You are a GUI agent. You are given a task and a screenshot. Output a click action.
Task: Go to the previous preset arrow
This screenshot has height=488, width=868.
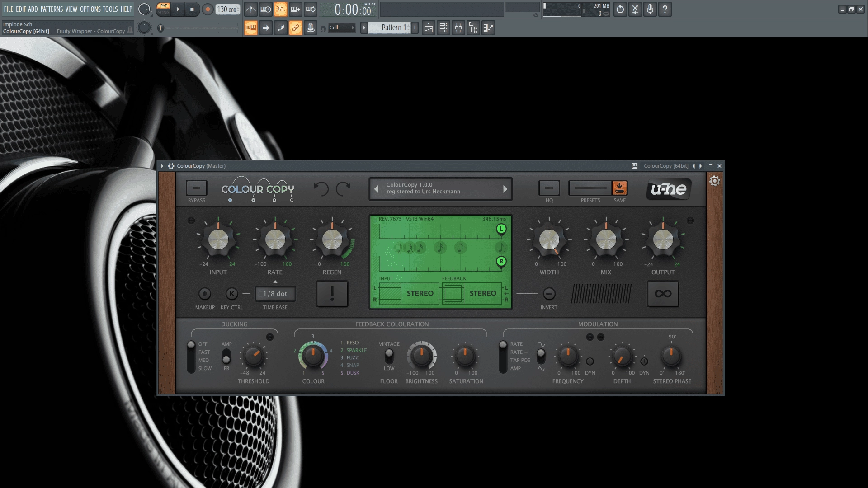point(376,189)
